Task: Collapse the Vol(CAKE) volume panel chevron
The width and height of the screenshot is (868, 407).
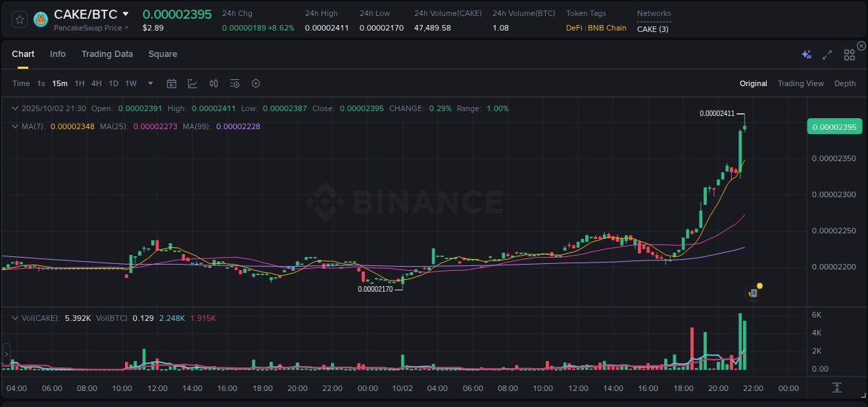Action: coord(15,318)
